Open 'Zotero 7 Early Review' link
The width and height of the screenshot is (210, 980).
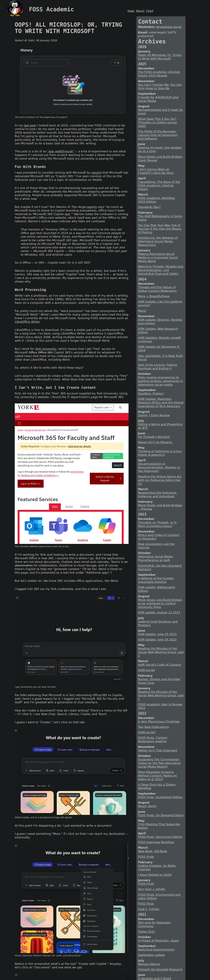(154, 415)
